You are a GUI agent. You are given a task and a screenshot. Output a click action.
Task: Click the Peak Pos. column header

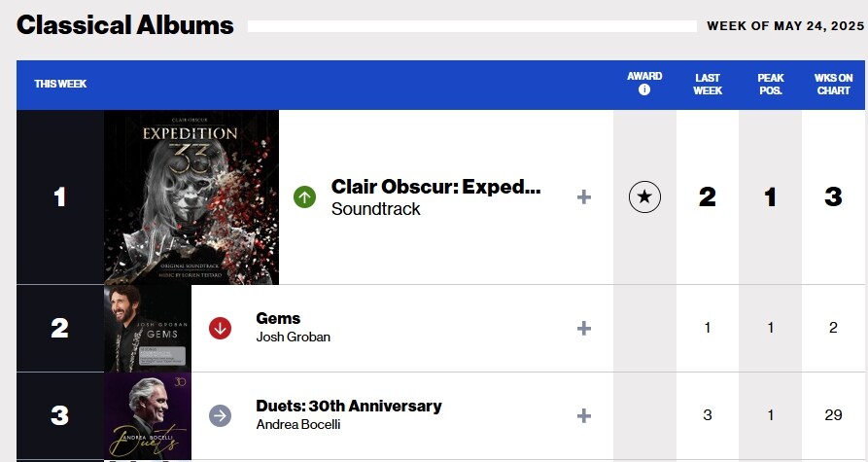pyautogui.click(x=771, y=84)
